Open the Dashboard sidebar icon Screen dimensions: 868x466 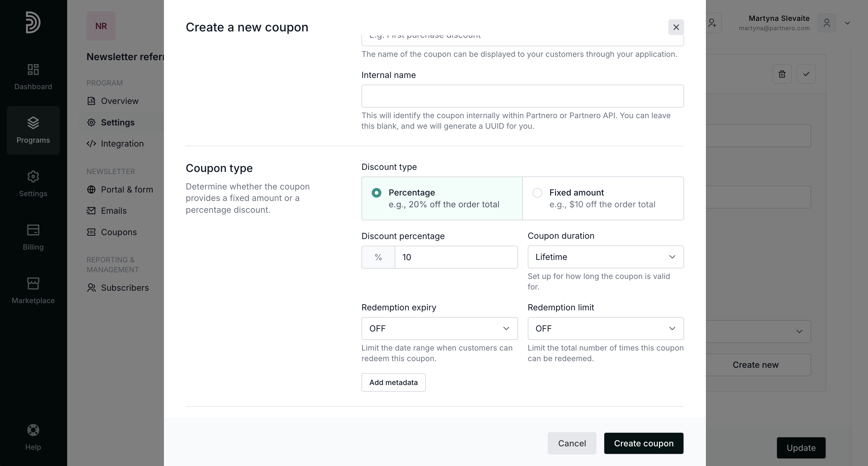[33, 70]
